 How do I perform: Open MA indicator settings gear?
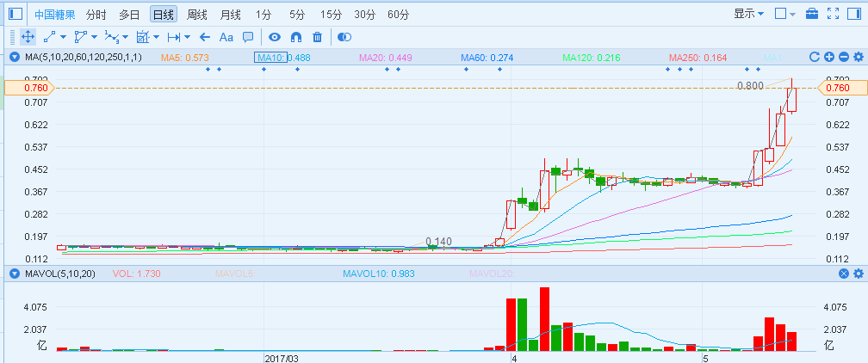tap(859, 57)
